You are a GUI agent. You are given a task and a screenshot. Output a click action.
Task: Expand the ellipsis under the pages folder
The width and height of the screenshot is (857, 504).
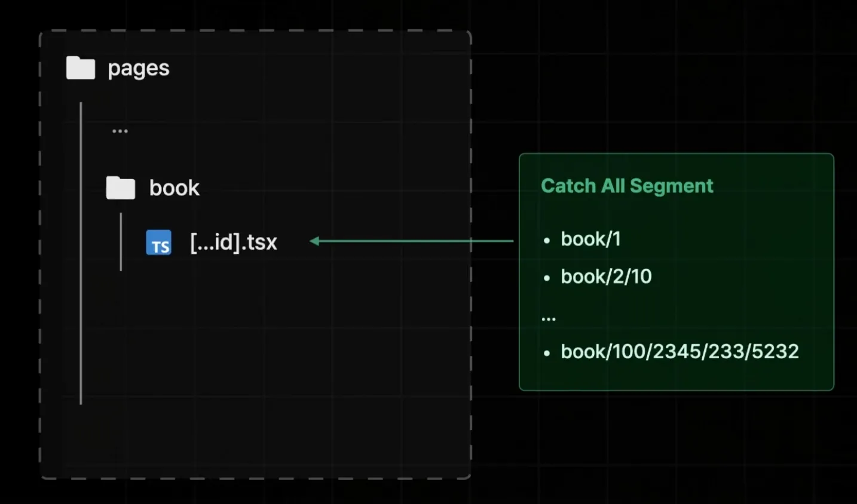(120, 131)
